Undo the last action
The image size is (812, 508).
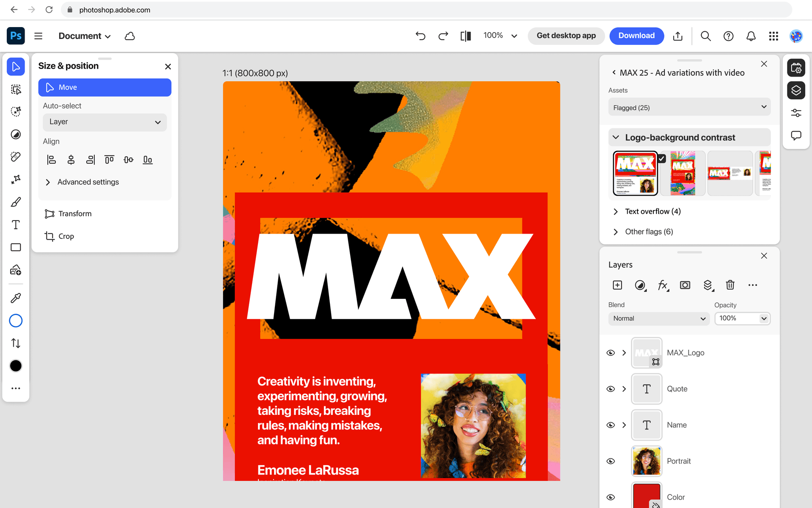click(x=420, y=36)
